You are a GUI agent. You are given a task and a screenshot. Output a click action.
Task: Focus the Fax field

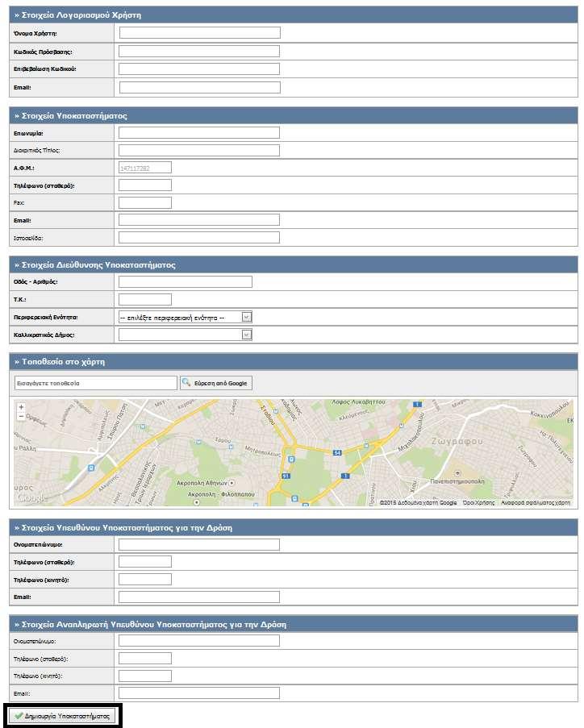click(x=145, y=202)
